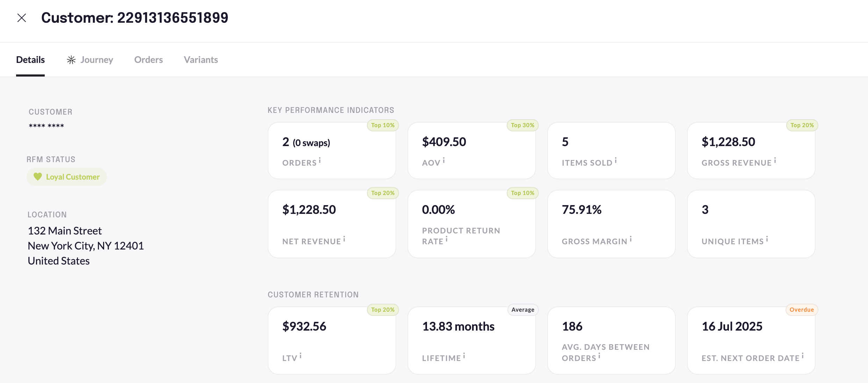Click the info icon next to LTV
The image size is (868, 383).
click(301, 355)
